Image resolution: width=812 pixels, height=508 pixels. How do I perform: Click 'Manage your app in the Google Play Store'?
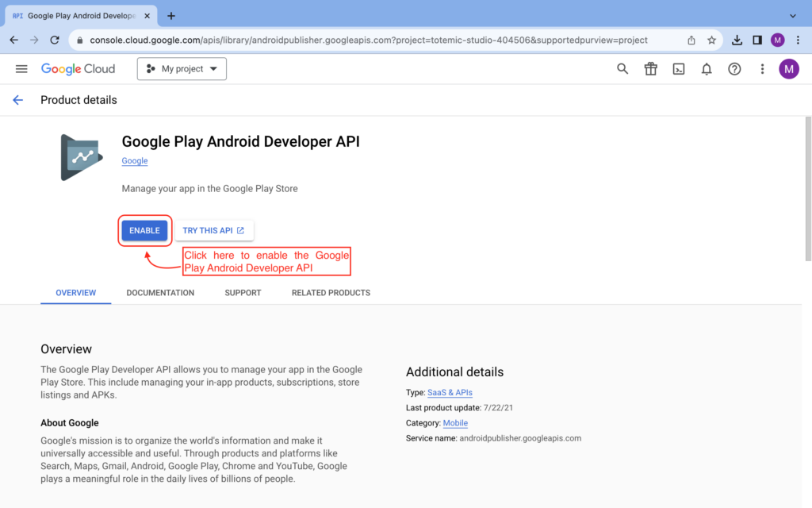coord(209,189)
